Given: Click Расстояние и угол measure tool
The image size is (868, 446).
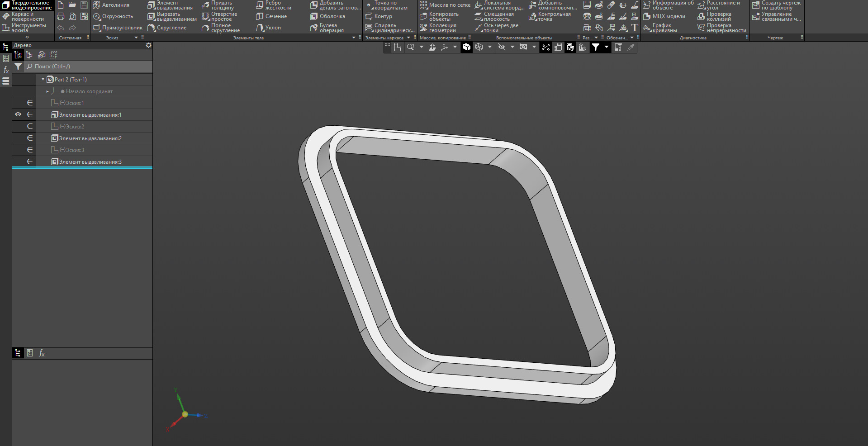Looking at the screenshot, I should click(719, 5).
